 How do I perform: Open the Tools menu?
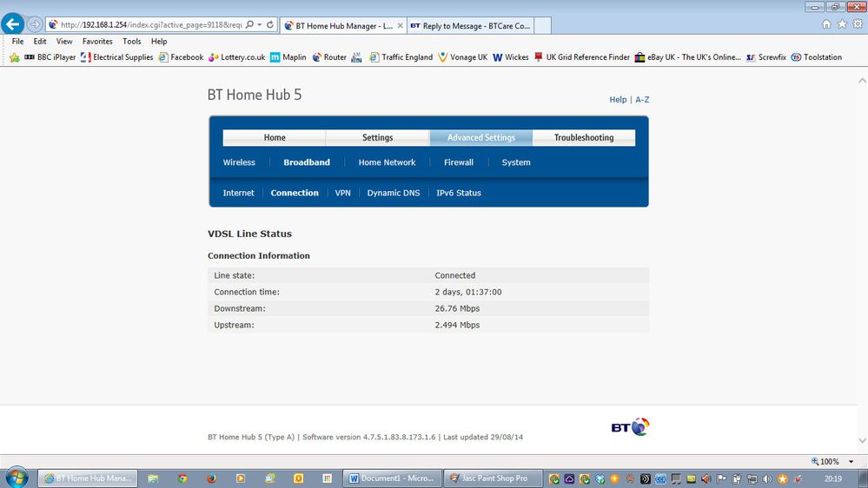[x=132, y=42]
